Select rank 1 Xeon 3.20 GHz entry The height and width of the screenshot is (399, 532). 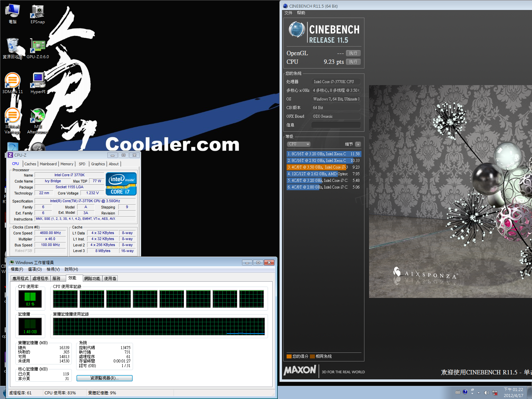(x=324, y=154)
